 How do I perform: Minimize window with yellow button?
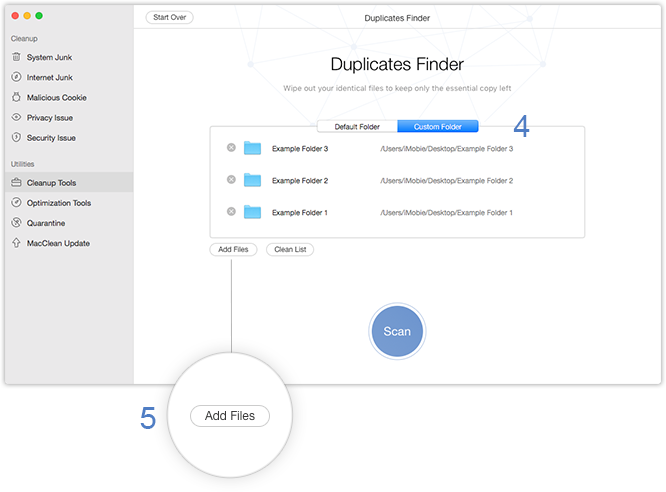tap(27, 16)
